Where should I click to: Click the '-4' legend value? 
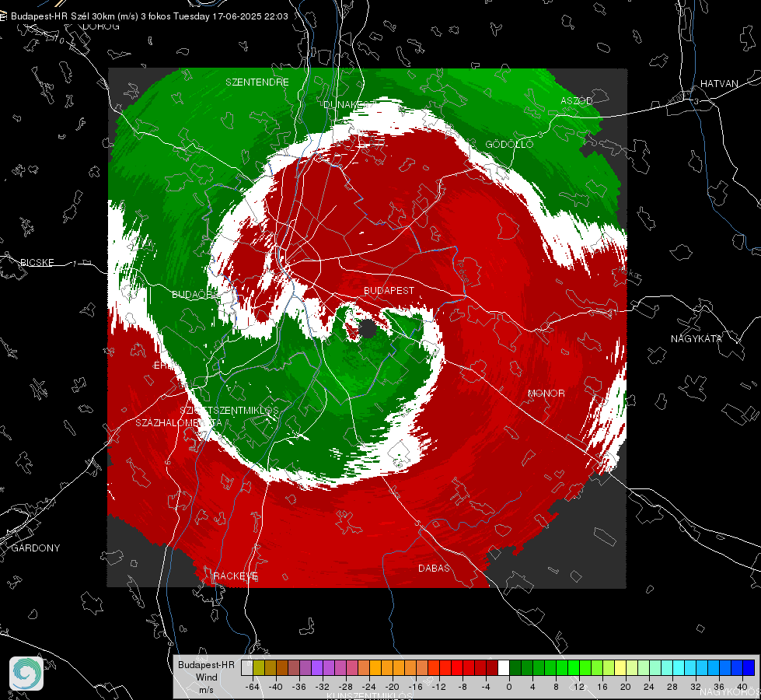(x=486, y=687)
